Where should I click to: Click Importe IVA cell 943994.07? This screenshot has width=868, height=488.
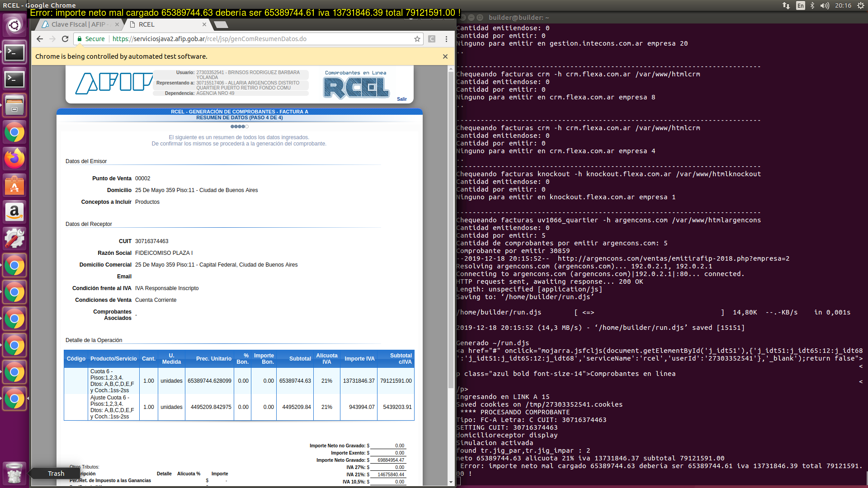[x=359, y=407]
